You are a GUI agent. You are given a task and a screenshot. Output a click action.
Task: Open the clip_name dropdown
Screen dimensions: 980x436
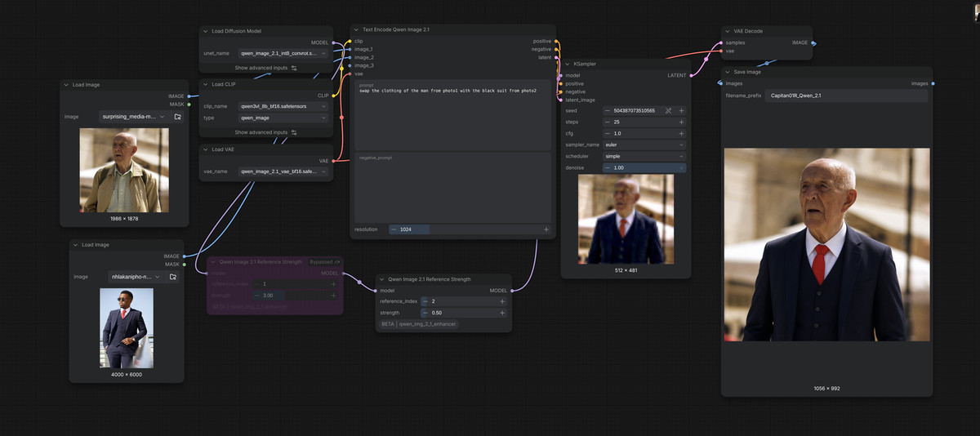pyautogui.click(x=283, y=106)
